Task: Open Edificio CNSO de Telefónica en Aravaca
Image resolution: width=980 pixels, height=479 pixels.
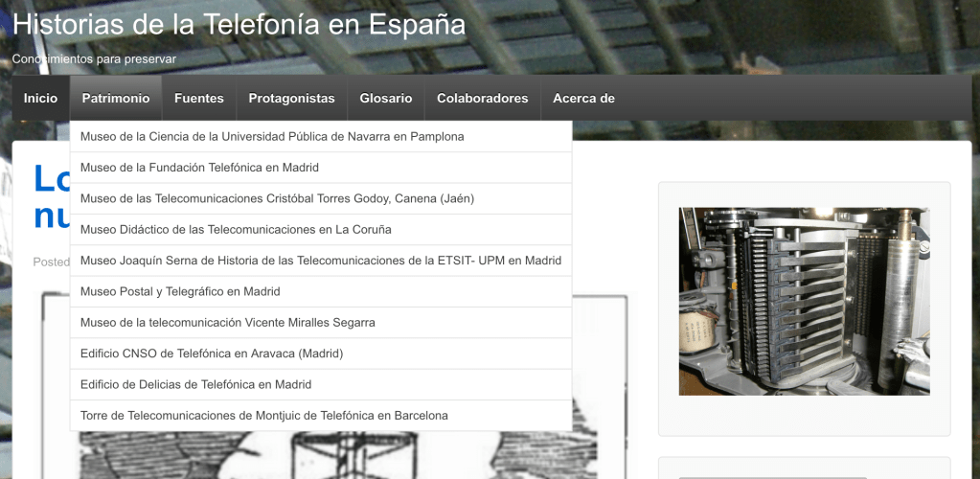Action: click(x=212, y=354)
